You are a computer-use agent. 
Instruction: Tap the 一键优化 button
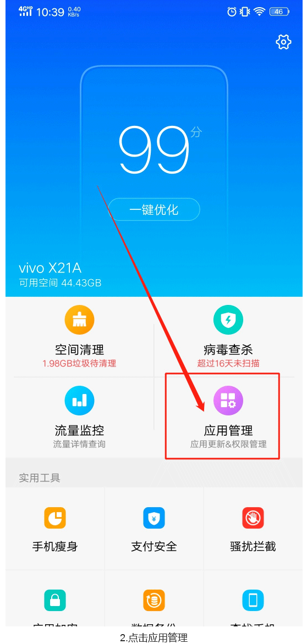pos(154,210)
